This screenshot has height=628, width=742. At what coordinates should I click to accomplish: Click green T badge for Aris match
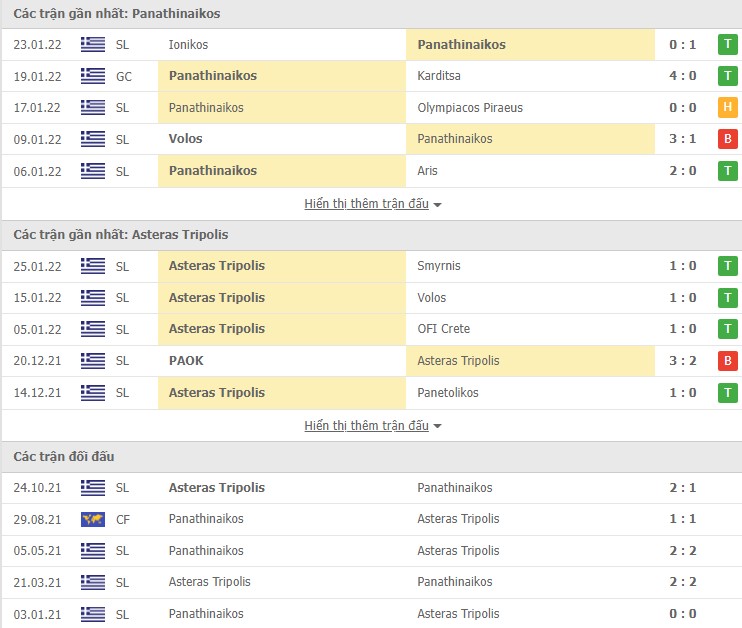[x=727, y=171]
